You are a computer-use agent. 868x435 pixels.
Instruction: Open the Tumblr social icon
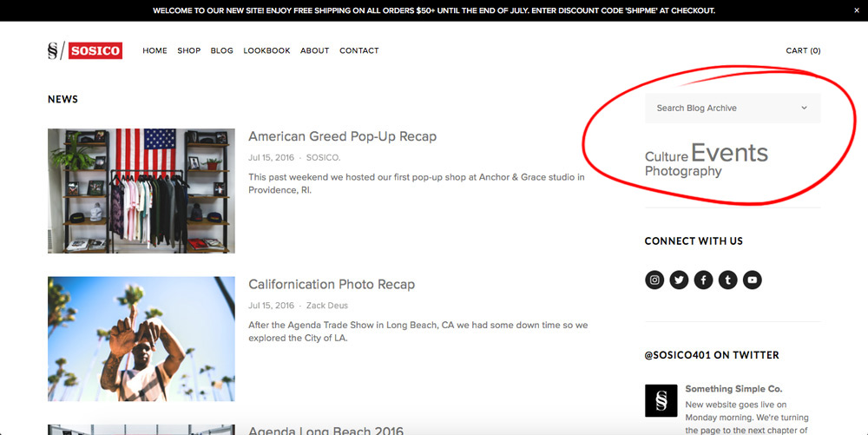727,280
